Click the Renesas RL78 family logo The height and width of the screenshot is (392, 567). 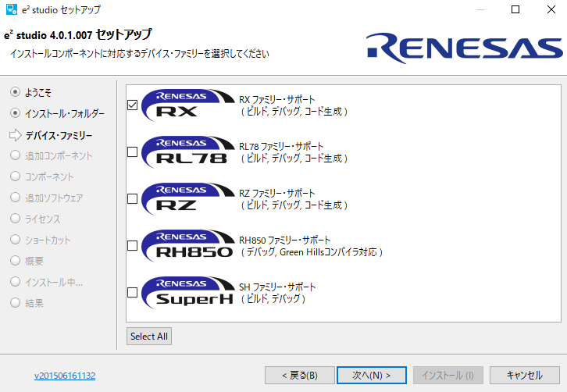click(188, 152)
